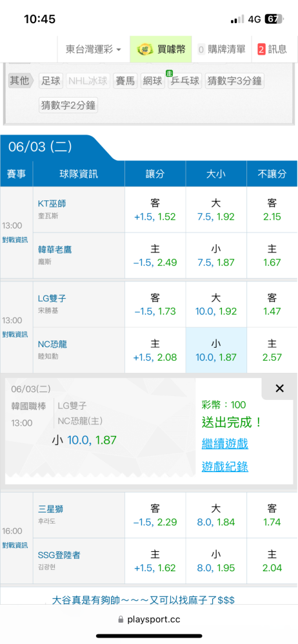Select the 足球 sport tab

click(50, 81)
